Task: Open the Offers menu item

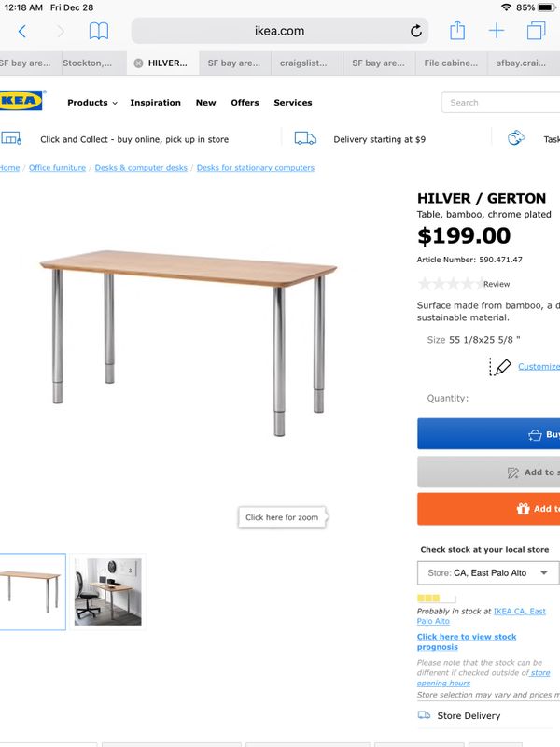Action: (245, 103)
